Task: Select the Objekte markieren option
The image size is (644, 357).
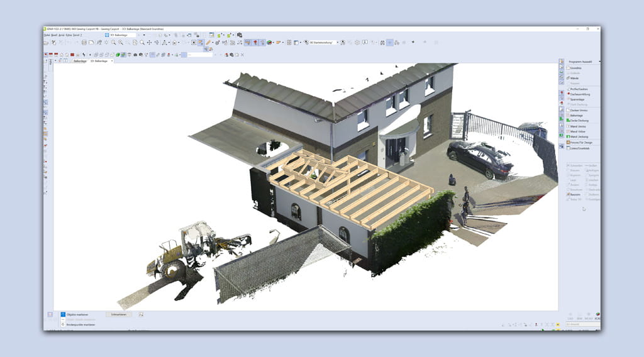Action: tap(75, 314)
